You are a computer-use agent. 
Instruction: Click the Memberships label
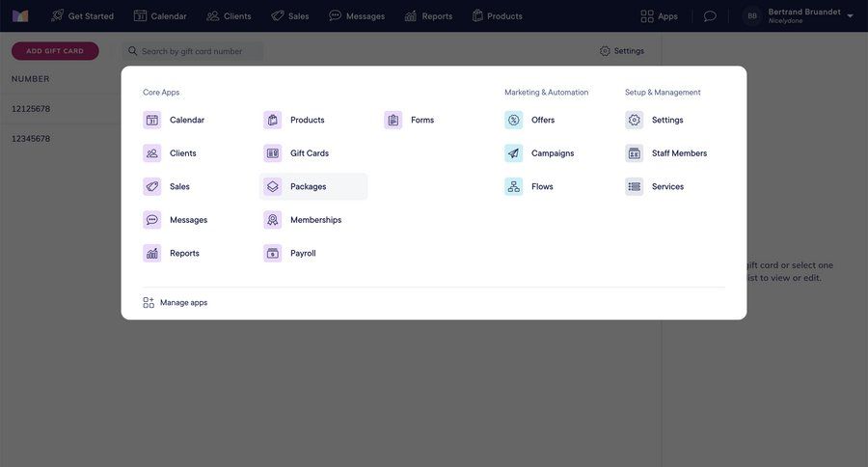315,220
